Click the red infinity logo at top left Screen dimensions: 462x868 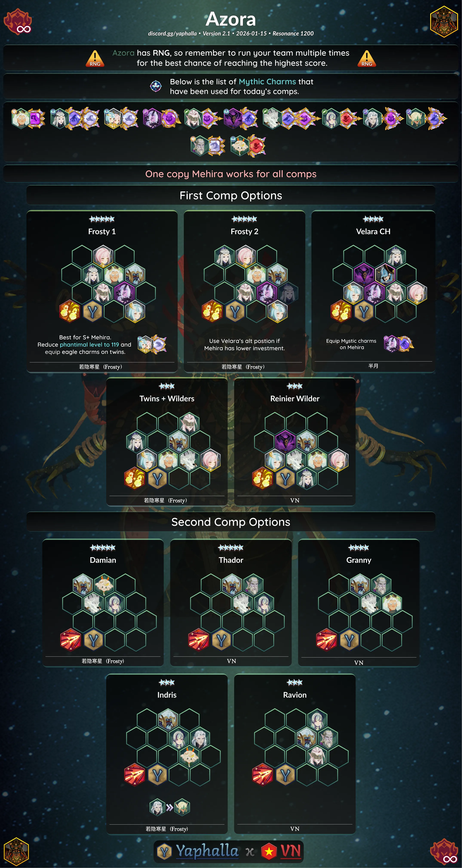tap(18, 22)
